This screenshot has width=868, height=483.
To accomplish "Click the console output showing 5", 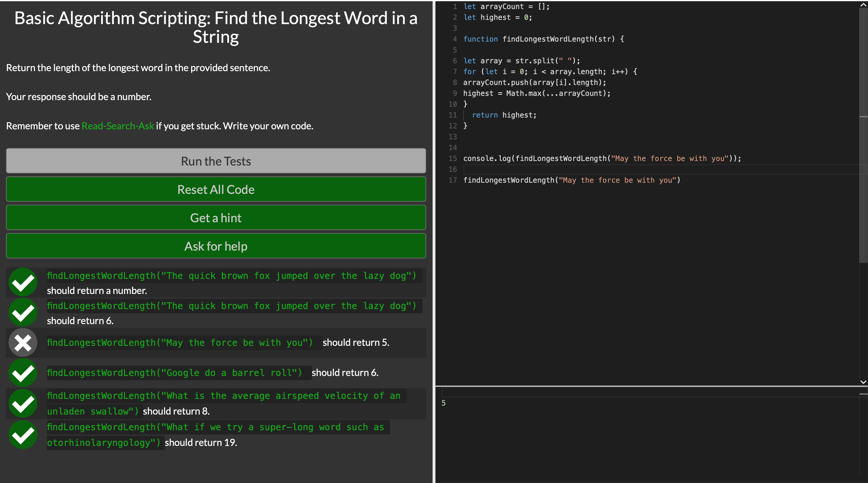I will tap(443, 403).
